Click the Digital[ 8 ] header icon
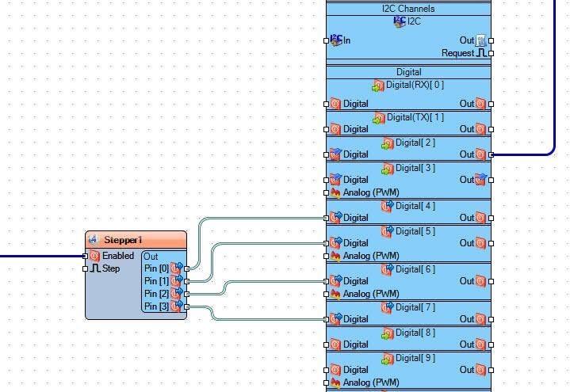The width and height of the screenshot is (570, 392). click(x=388, y=333)
